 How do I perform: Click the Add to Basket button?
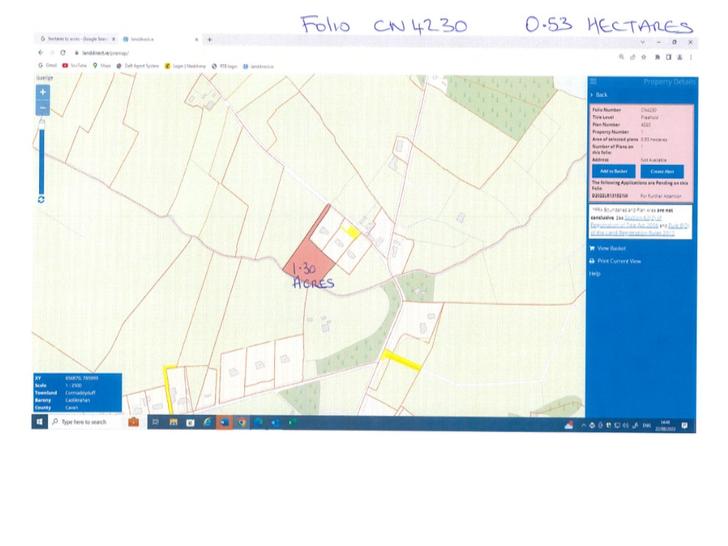[x=614, y=171]
